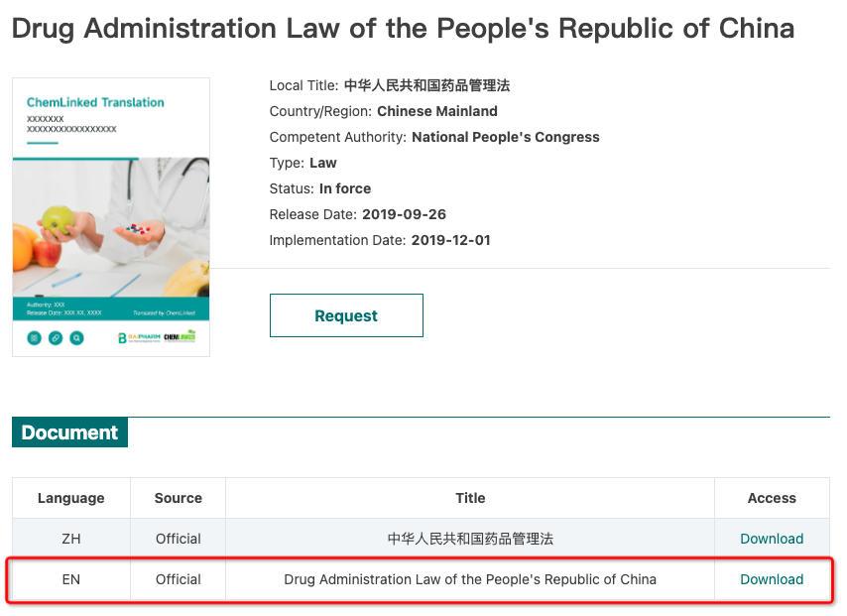Download the EN official document
This screenshot has width=847, height=616.
point(772,579)
